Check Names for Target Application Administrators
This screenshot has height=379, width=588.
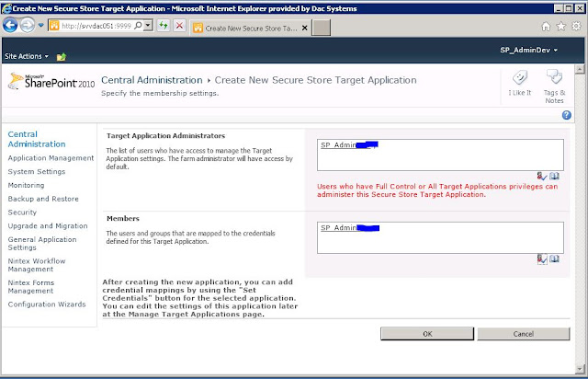542,176
